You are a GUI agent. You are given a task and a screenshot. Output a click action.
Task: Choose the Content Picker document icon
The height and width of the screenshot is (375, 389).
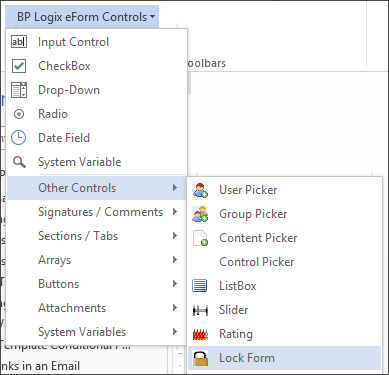[x=200, y=238]
